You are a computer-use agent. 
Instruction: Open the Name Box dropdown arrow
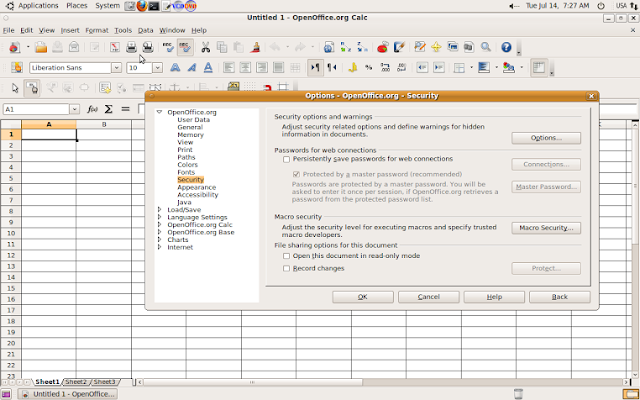tap(74, 109)
